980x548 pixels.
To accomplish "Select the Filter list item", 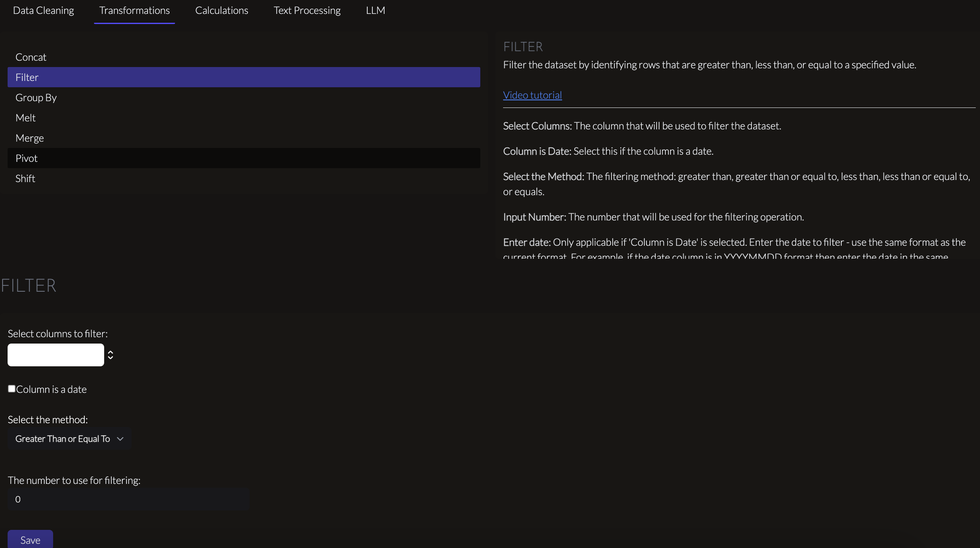I will coord(244,77).
